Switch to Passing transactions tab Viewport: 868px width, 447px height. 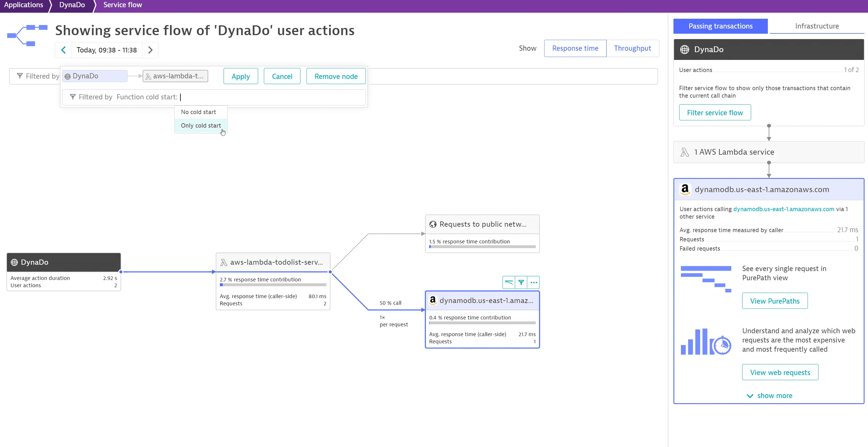coord(720,26)
